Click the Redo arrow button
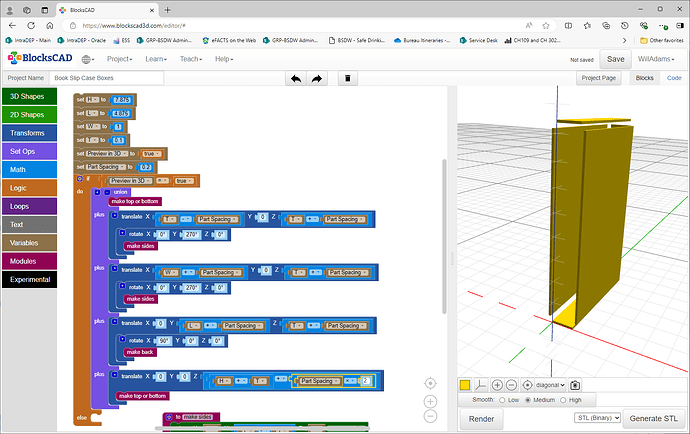 point(317,78)
